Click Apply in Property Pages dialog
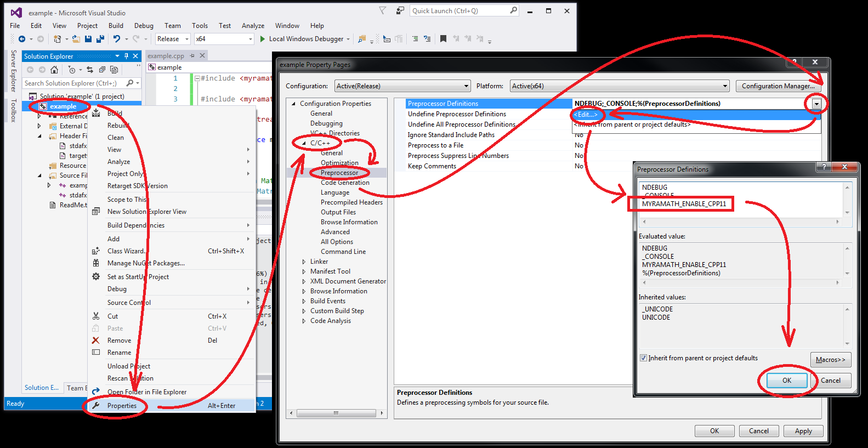The image size is (868, 448). click(803, 431)
